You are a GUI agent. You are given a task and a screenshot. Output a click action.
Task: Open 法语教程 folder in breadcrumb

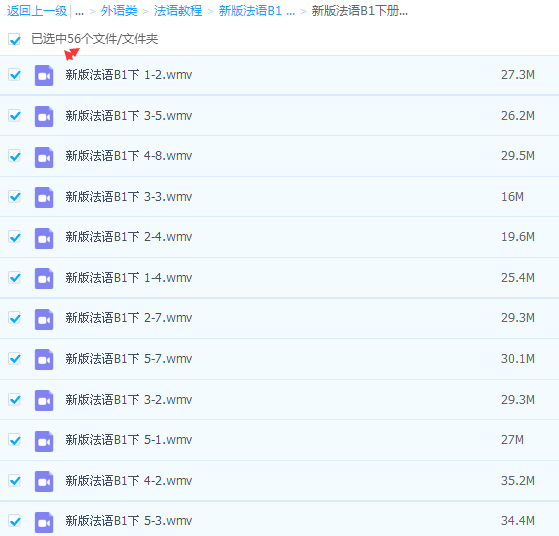[x=178, y=11]
